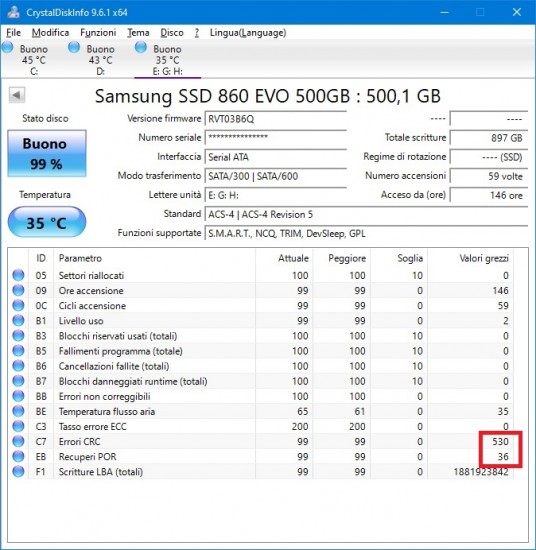Click the Peggiore column header
The width and height of the screenshot is (536, 550).
pos(341,258)
